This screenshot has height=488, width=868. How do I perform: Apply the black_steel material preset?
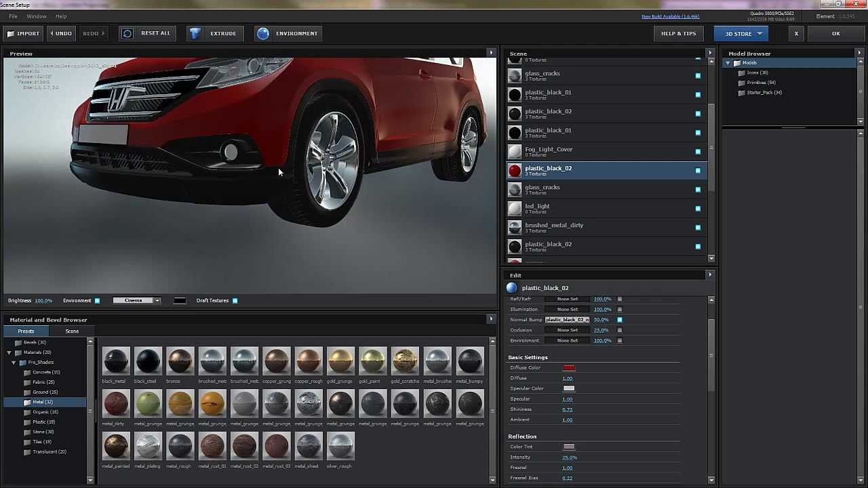tap(148, 361)
